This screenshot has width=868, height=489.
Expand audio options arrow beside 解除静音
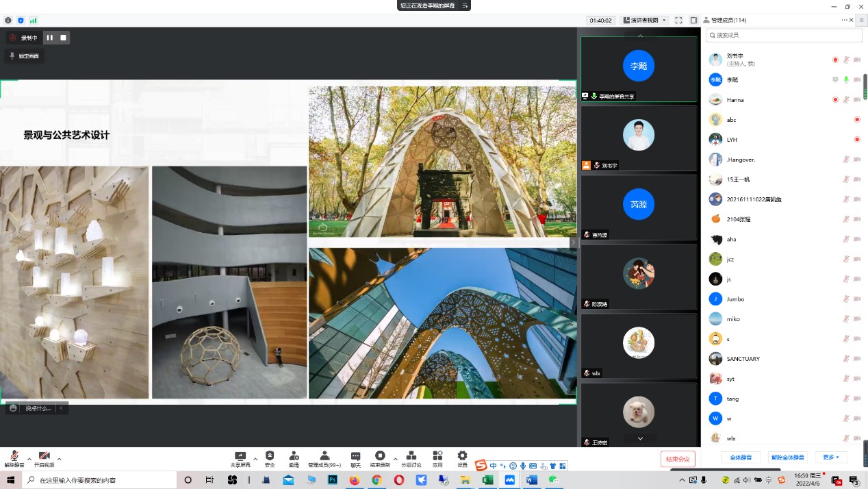point(29,458)
